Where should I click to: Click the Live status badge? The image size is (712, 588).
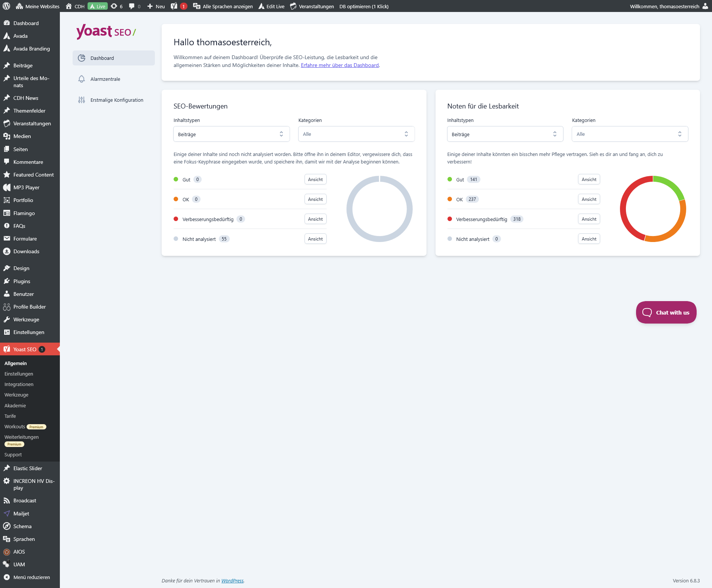(98, 6)
